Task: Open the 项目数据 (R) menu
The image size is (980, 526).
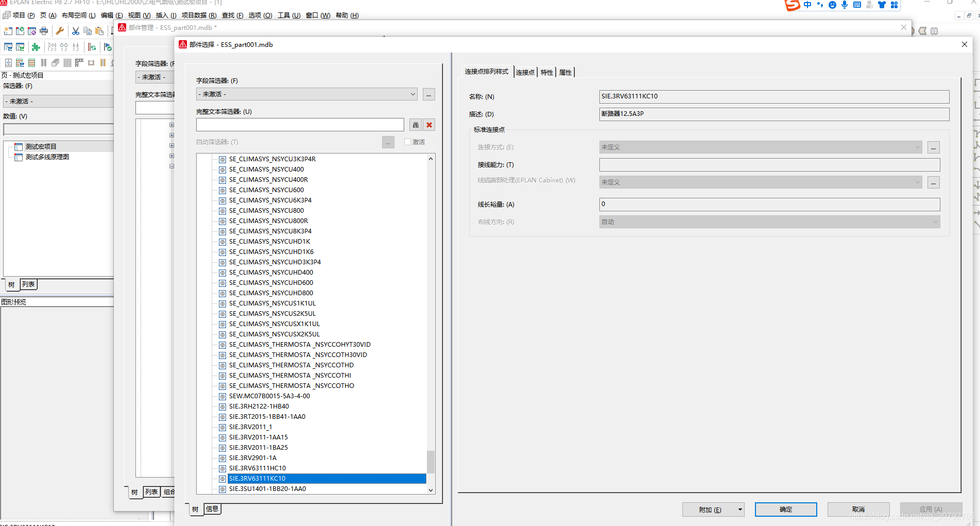Action: click(199, 15)
